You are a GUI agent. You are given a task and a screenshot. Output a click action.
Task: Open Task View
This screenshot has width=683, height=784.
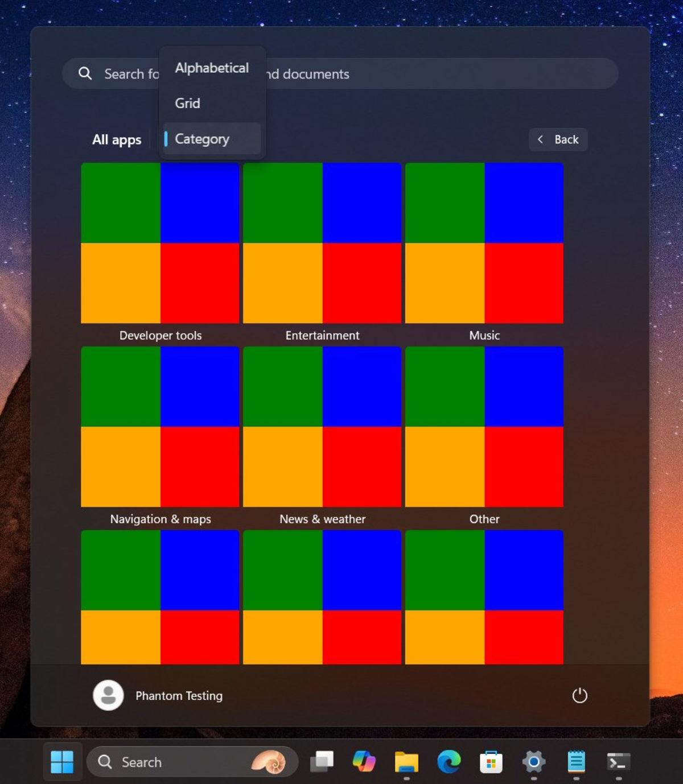pyautogui.click(x=322, y=761)
